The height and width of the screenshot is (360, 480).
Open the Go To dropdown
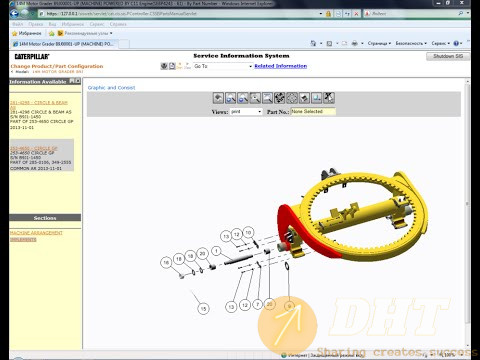223,66
